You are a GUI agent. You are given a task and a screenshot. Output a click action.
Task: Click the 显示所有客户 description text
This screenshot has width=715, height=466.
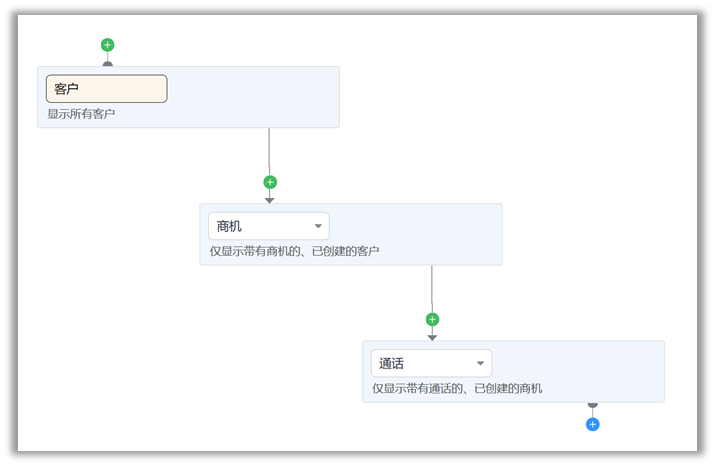click(81, 114)
